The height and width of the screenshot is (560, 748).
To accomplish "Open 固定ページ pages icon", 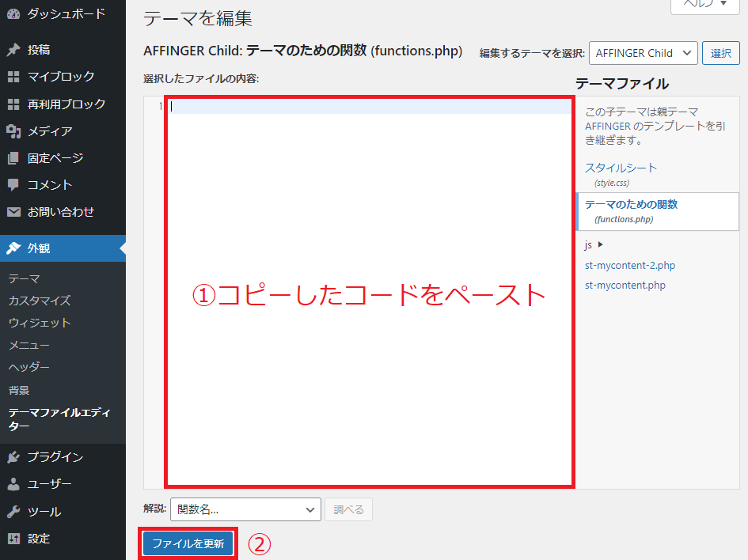I will click(x=12, y=157).
